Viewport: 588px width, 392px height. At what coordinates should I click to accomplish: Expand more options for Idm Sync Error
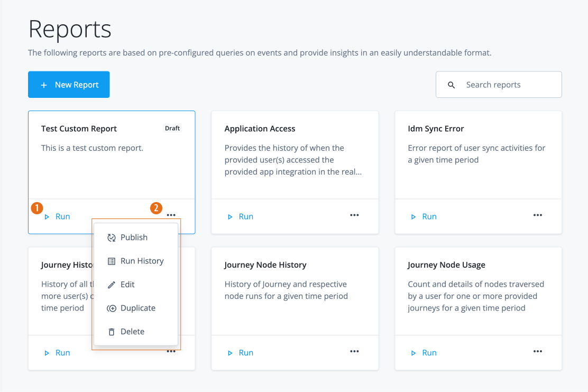tap(538, 215)
